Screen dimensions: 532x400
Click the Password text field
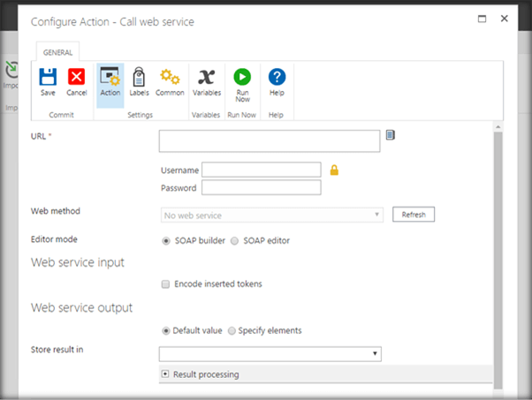point(262,187)
